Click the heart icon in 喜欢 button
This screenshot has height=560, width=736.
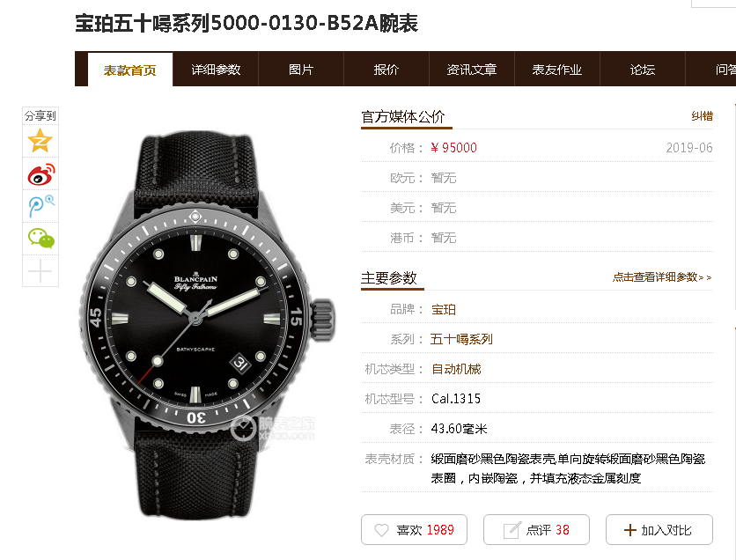(x=381, y=530)
